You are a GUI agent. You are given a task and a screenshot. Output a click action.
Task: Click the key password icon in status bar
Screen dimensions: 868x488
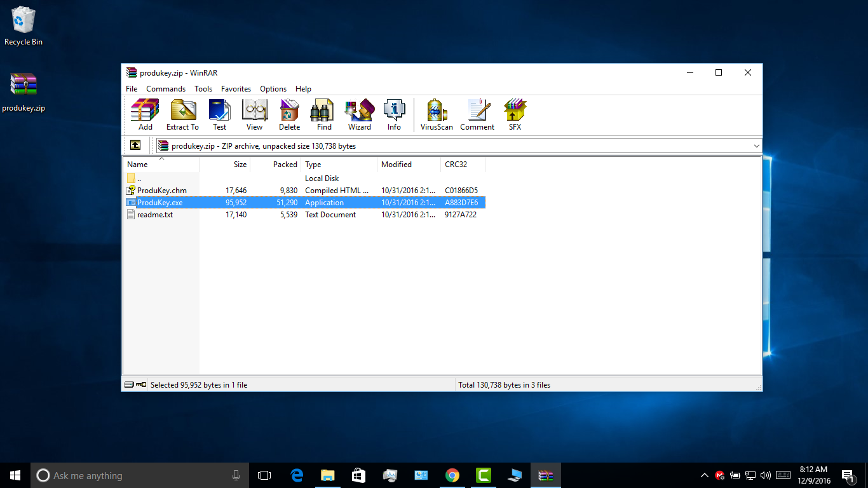140,384
